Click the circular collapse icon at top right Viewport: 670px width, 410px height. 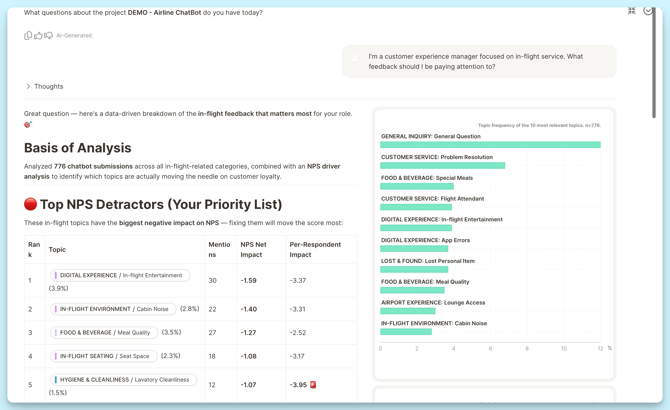coord(648,11)
